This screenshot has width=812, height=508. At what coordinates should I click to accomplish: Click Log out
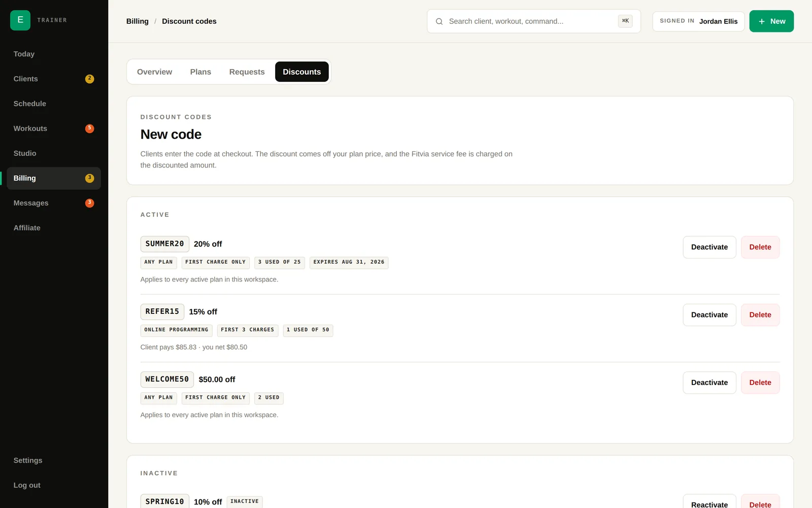(54, 485)
